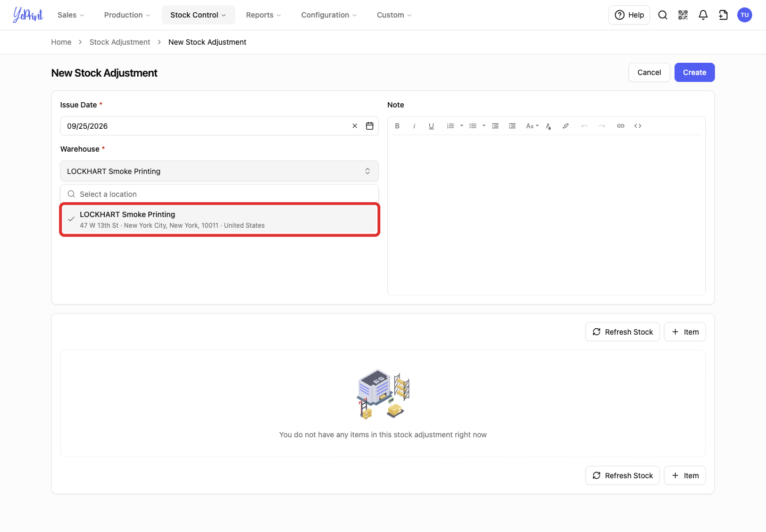Pick a text color in Note toolbar
Screen dimensions: 766x532
click(x=548, y=126)
